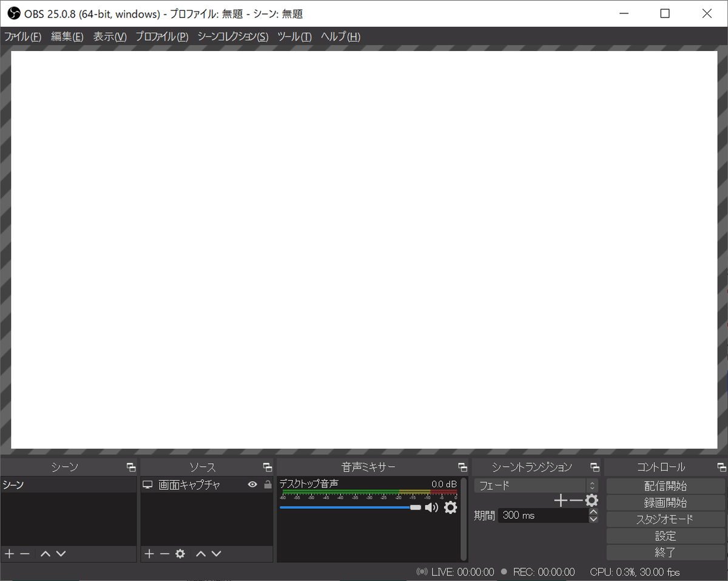This screenshot has height=581, width=728.
Task: Click 録画開始 to start recording
Action: pyautogui.click(x=666, y=503)
